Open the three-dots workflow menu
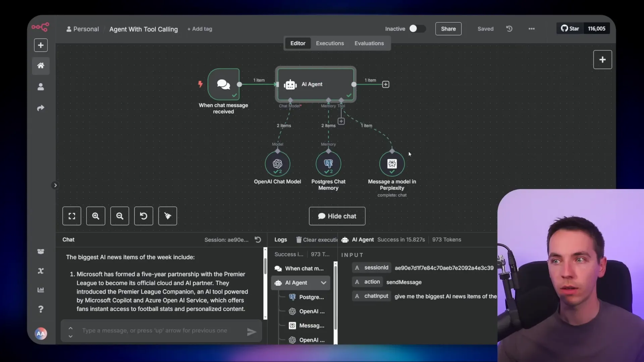644x362 pixels. coord(532,29)
